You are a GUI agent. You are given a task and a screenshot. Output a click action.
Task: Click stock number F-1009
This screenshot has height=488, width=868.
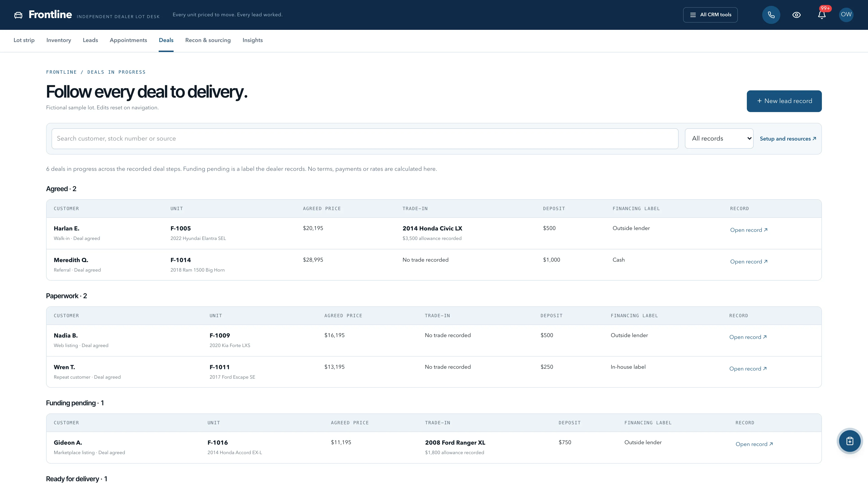pyautogui.click(x=220, y=335)
